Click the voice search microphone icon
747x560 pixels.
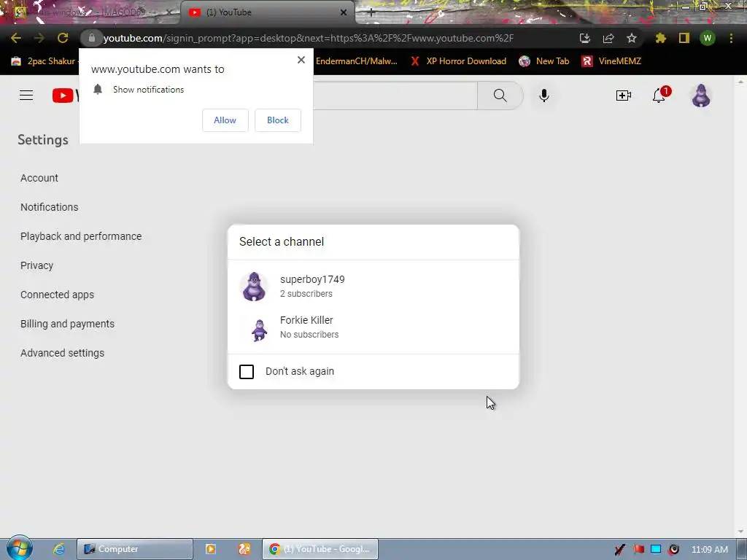[x=544, y=96]
